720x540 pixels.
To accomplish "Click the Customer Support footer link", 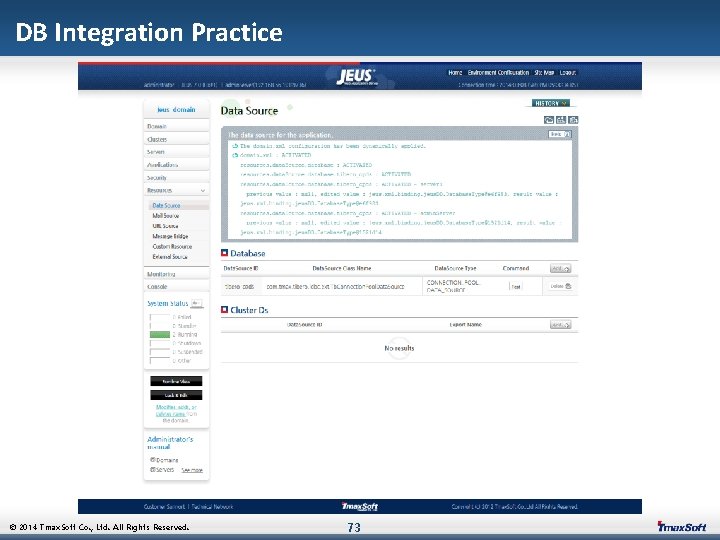I will [164, 506].
